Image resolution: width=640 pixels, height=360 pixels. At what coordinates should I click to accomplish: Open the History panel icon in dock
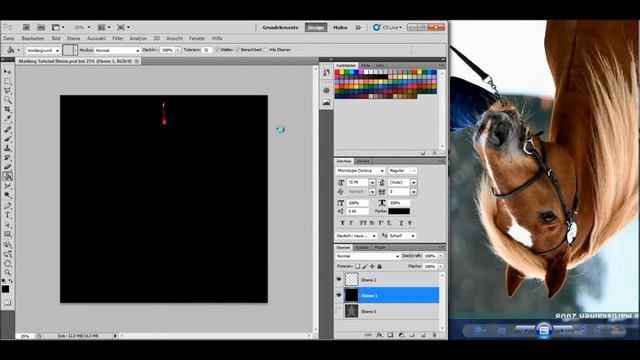click(326, 73)
